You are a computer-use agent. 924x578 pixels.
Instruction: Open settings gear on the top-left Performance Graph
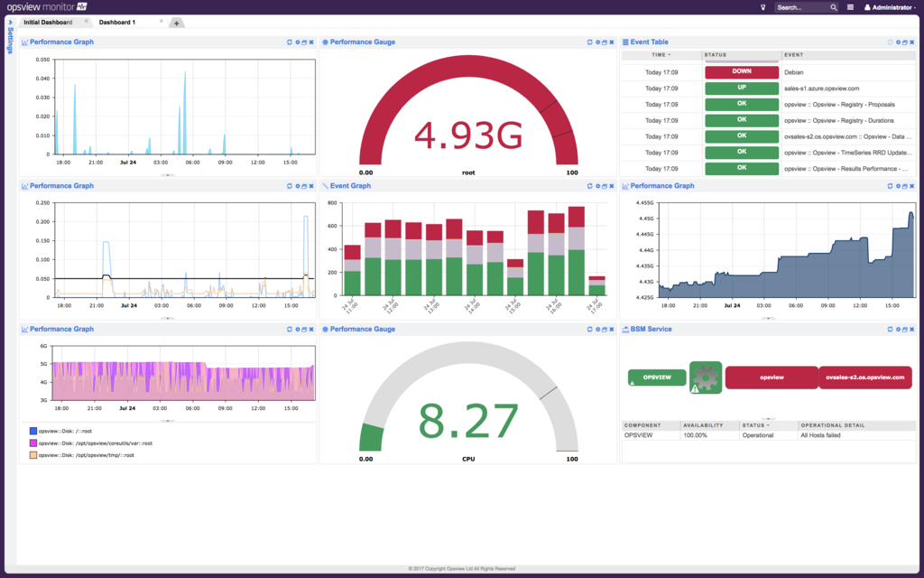point(296,42)
